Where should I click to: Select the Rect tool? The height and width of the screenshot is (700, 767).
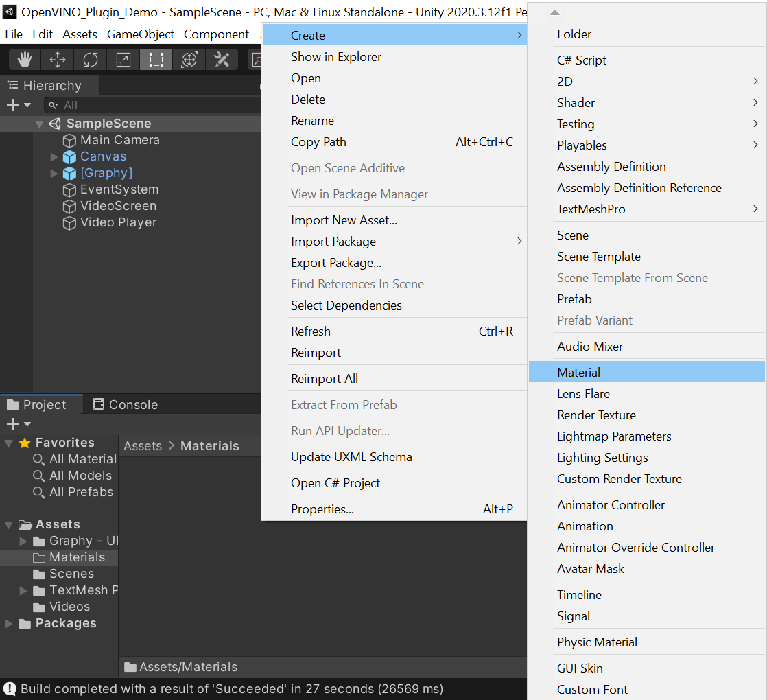[x=156, y=60]
